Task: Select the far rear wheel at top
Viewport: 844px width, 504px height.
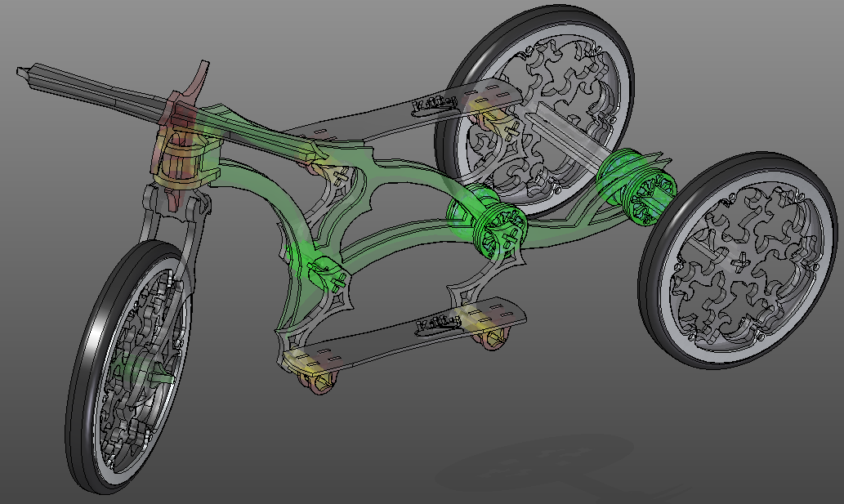Action: click(534, 110)
